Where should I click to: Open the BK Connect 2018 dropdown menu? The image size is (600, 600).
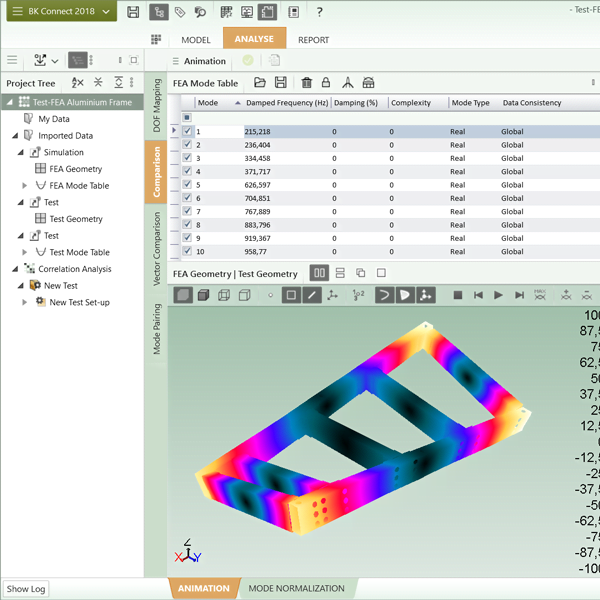coord(59,12)
